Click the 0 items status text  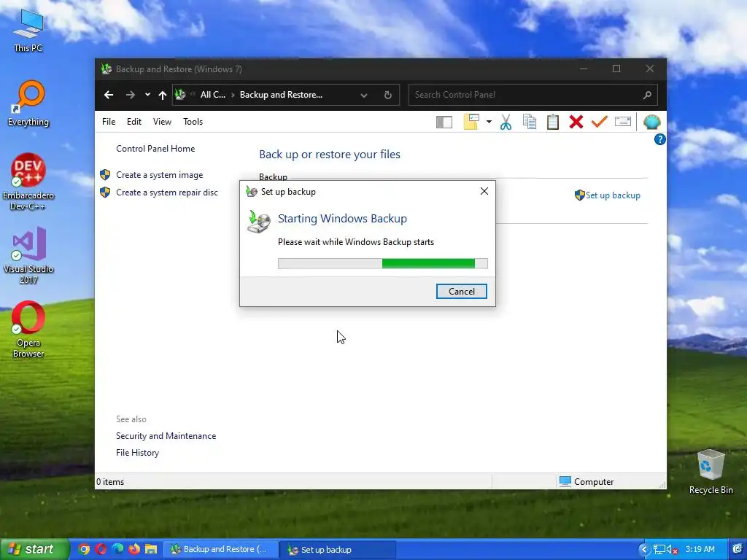pos(110,482)
